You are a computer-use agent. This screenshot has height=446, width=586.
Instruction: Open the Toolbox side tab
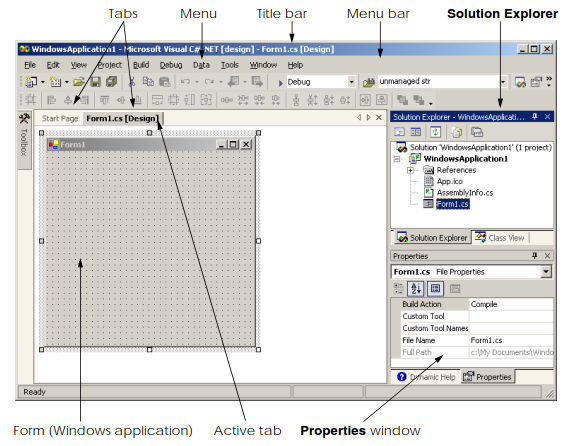[24, 139]
